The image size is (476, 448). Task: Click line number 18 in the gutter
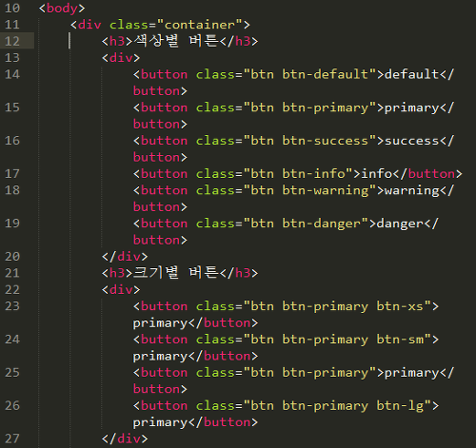click(12, 190)
